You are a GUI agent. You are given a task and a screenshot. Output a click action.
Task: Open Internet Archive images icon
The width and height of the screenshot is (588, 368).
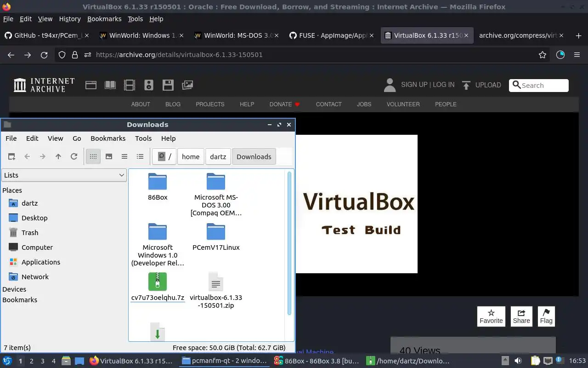pos(187,85)
